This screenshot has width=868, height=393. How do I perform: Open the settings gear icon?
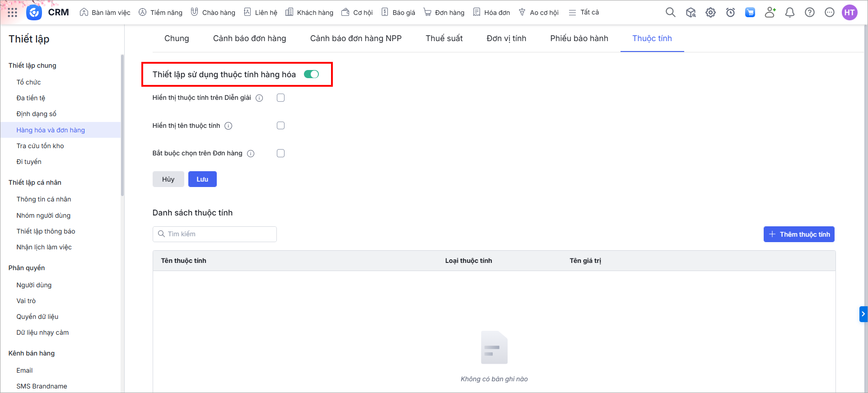tap(710, 13)
